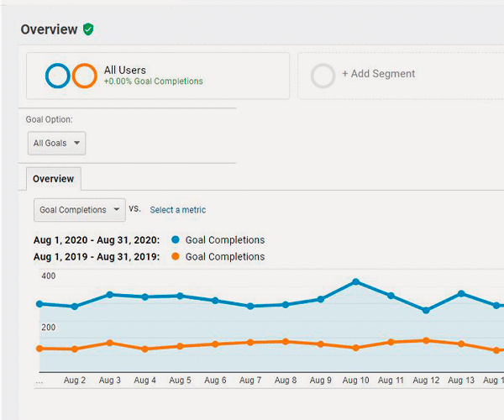Click the orange data point for Aug 8
Viewport: 504px width, 420px height.
click(x=286, y=342)
